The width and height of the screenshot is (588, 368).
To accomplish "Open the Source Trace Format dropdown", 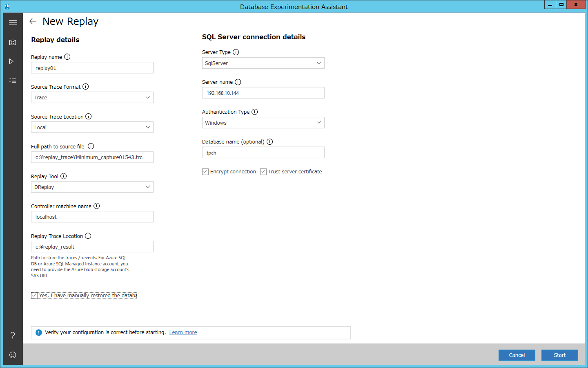I will 92,97.
